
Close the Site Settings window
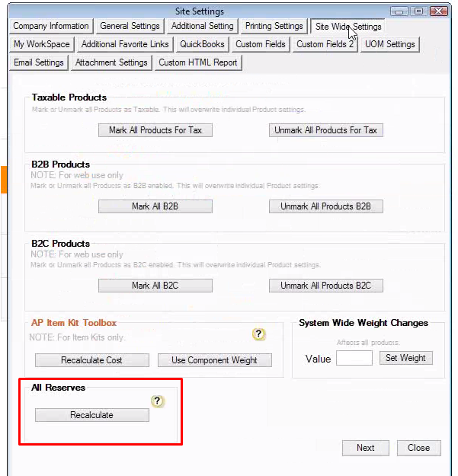pos(418,448)
